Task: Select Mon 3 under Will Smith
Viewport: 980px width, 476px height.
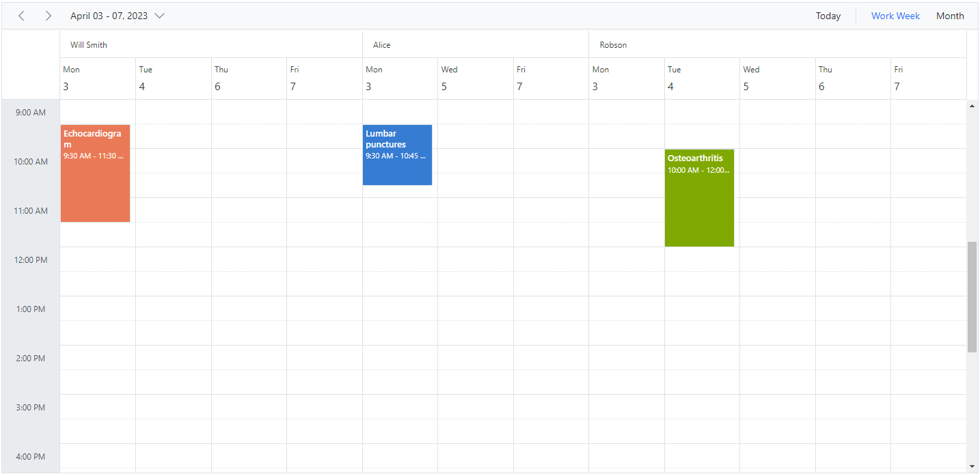Action: tap(98, 79)
